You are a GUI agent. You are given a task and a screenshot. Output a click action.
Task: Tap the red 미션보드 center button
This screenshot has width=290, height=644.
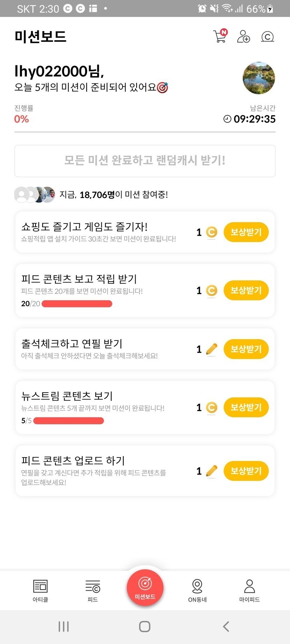coord(145,588)
